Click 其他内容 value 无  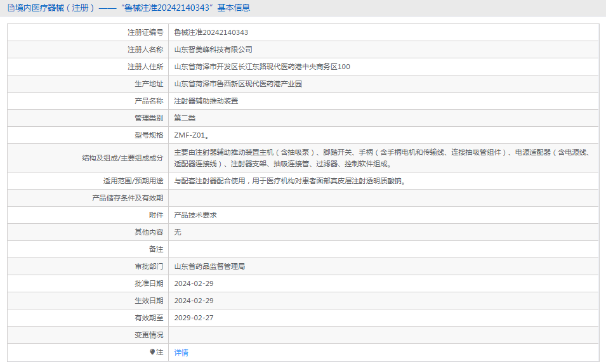[x=178, y=232]
